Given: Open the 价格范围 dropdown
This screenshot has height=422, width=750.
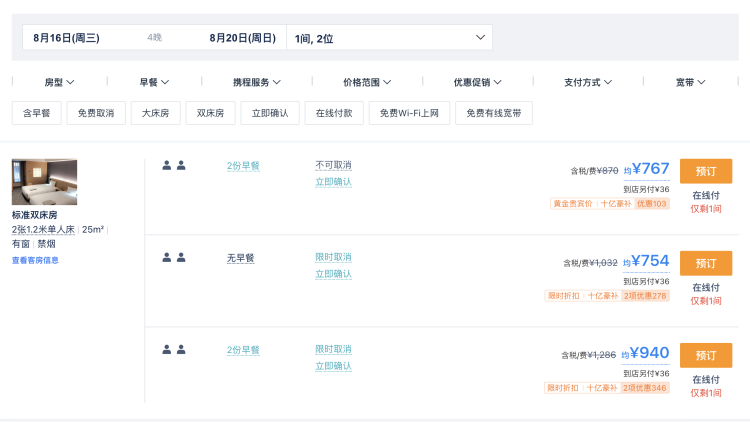Looking at the screenshot, I should click(x=366, y=82).
